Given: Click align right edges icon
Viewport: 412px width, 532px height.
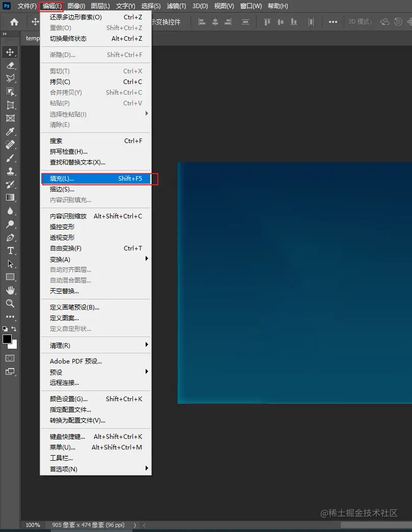Looking at the screenshot, I should (228, 22).
